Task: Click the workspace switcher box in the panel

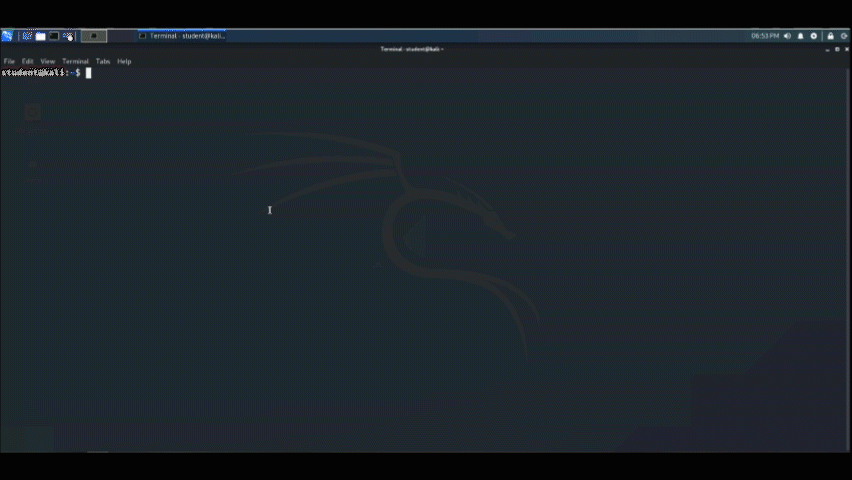Action: point(93,36)
